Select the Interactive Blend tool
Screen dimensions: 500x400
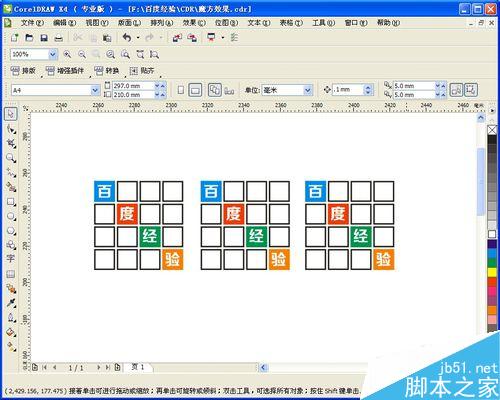point(11,289)
